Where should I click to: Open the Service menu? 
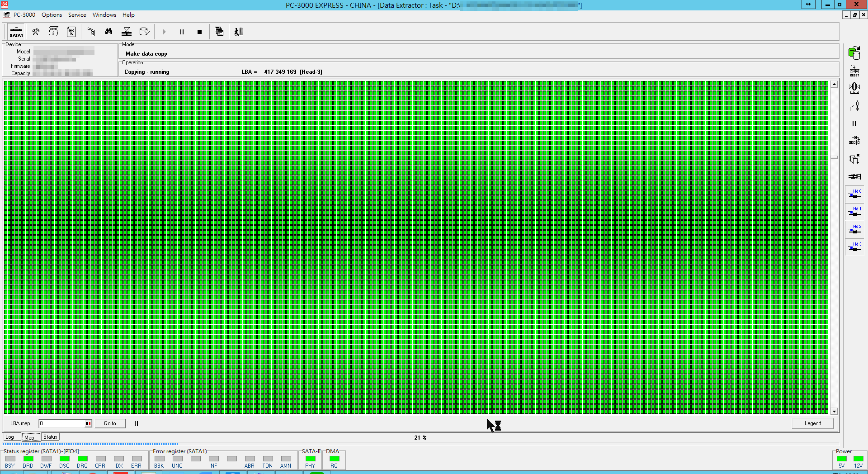coord(77,15)
